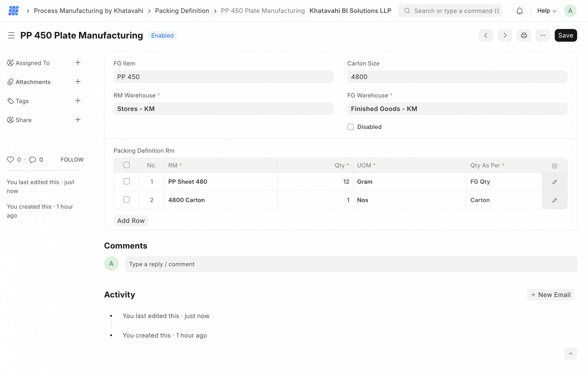
Task: Click the Save button
Action: [565, 35]
